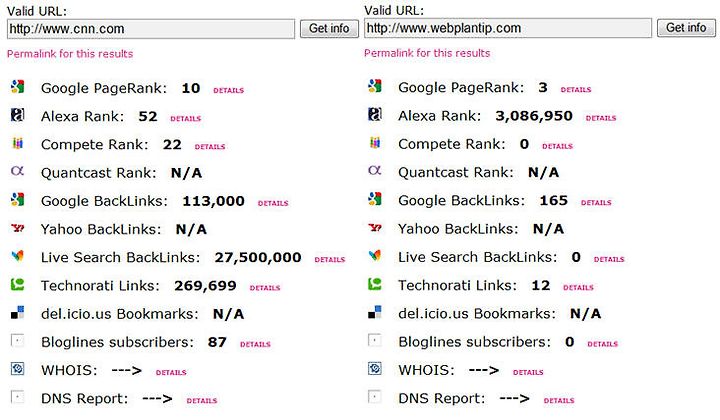The image size is (720, 420).
Task: Click Technorati icon in webplantip.com results
Action: click(375, 284)
